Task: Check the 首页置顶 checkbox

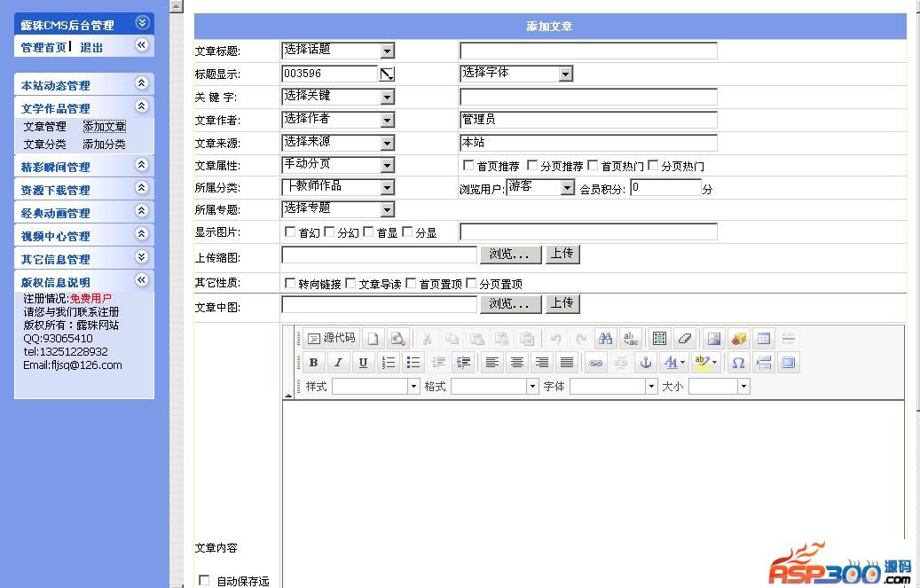Action: 411,283
